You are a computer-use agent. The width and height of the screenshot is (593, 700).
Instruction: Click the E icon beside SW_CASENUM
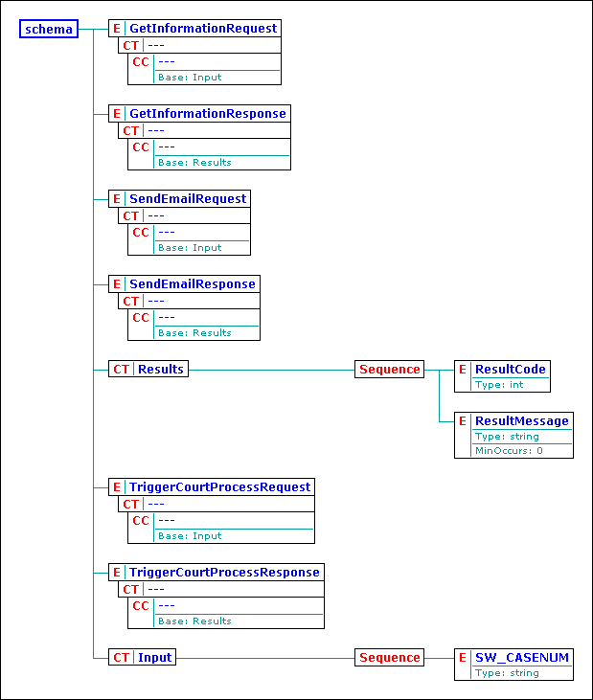coord(463,657)
